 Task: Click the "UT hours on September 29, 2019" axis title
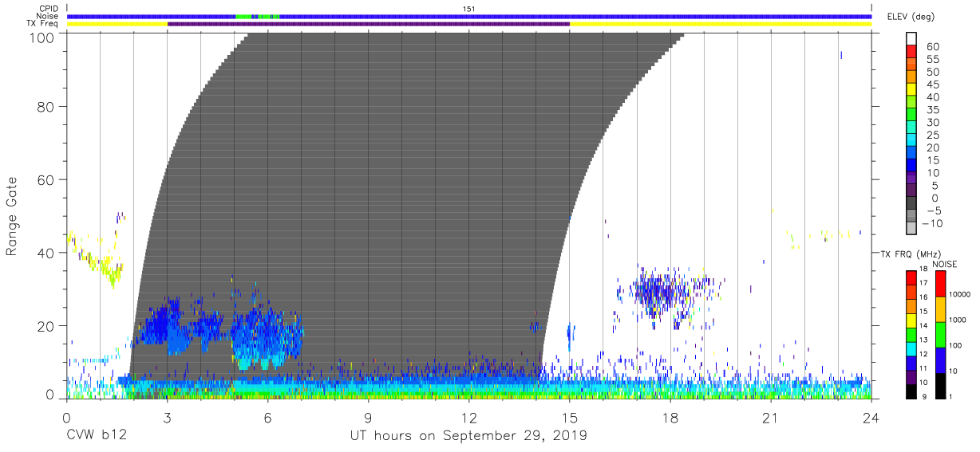[x=468, y=435]
